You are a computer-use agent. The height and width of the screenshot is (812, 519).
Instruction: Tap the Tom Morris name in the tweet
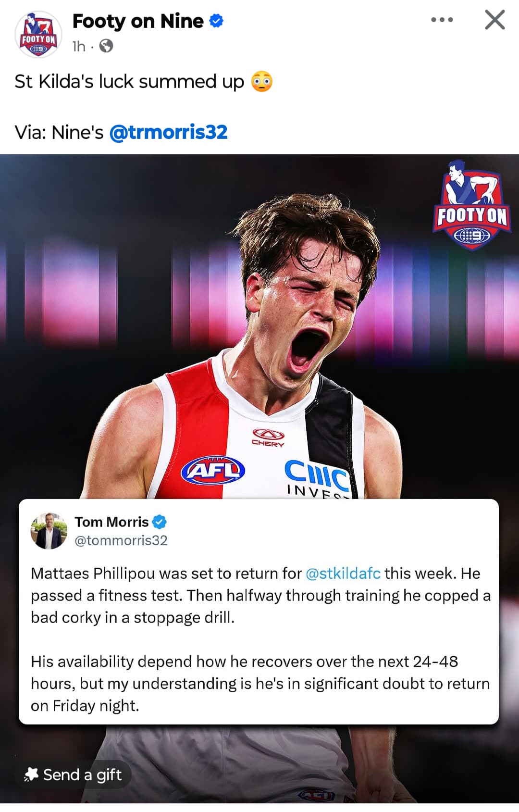point(111,522)
